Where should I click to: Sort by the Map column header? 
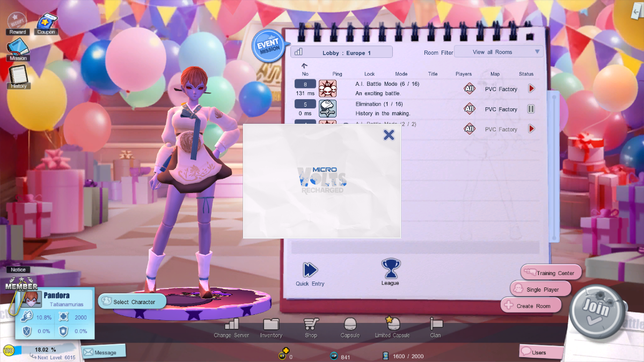click(495, 74)
